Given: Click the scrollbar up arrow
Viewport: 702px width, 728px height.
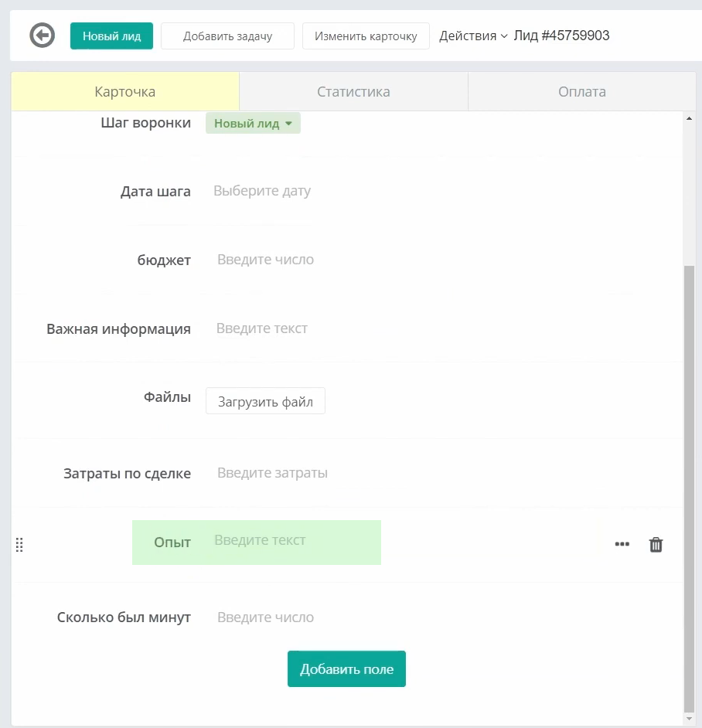Looking at the screenshot, I should click(x=689, y=118).
